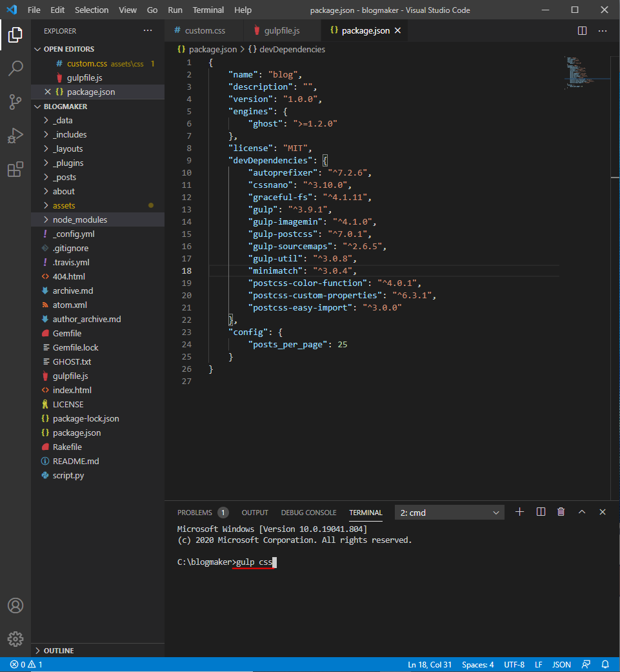Collapse the Open Editors section
This screenshot has width=620, height=672.
click(97, 49)
